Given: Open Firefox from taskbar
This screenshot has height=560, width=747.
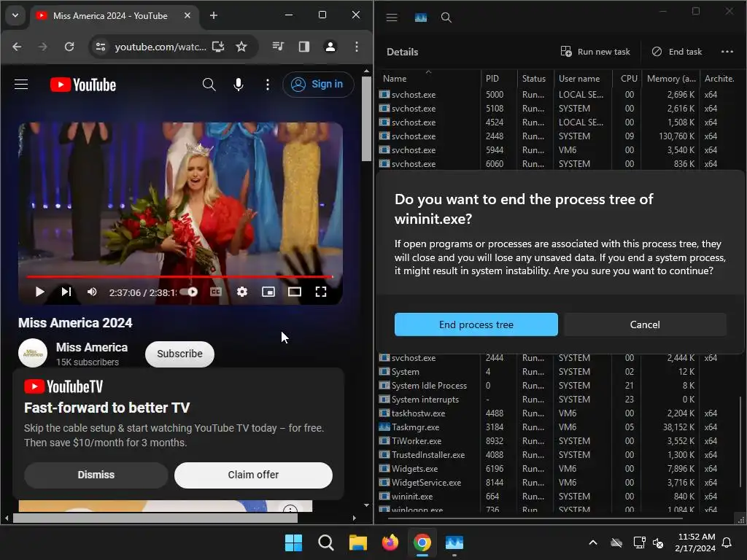Looking at the screenshot, I should point(390,542).
